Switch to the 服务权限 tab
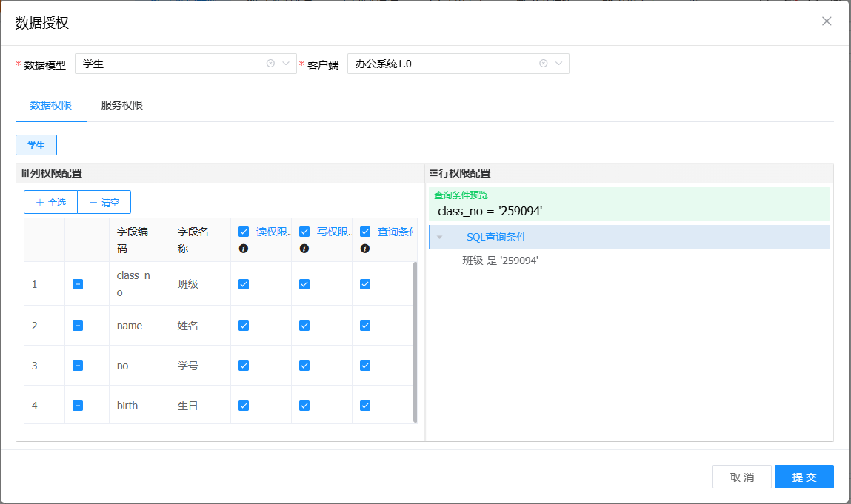 tap(122, 105)
